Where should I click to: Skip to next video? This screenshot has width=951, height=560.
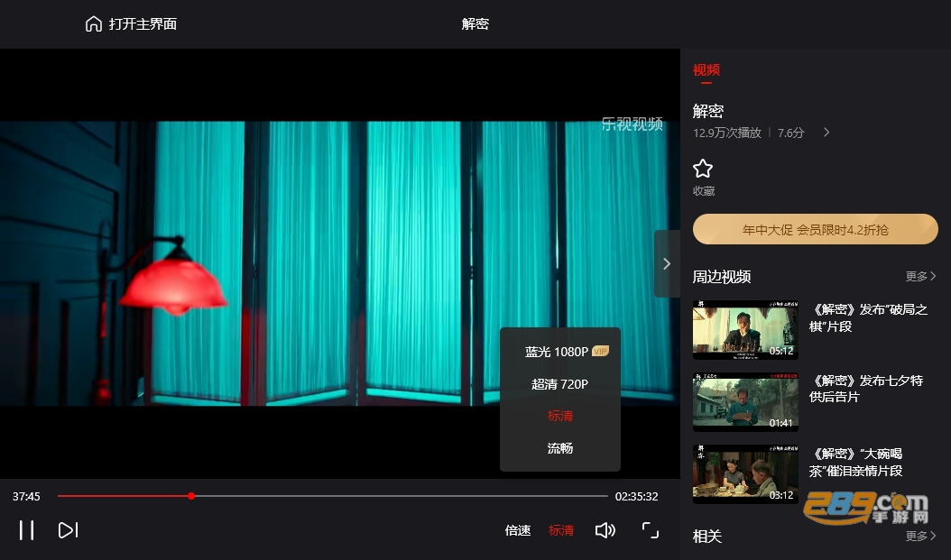pos(68,530)
